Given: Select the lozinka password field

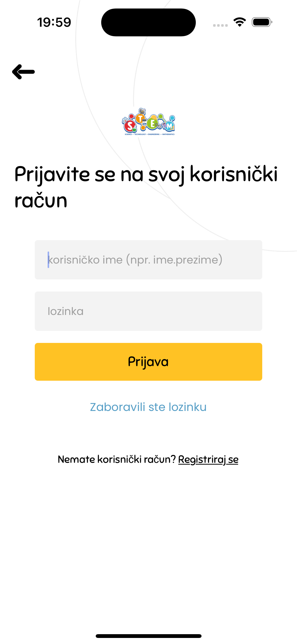Looking at the screenshot, I should click(x=148, y=311).
